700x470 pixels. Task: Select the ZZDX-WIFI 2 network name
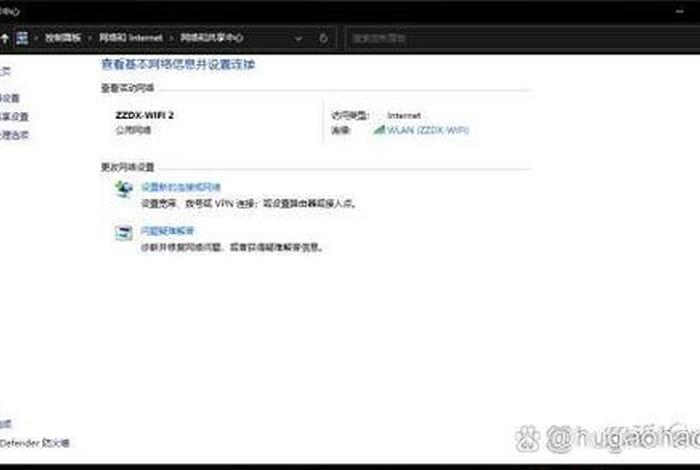(x=144, y=115)
